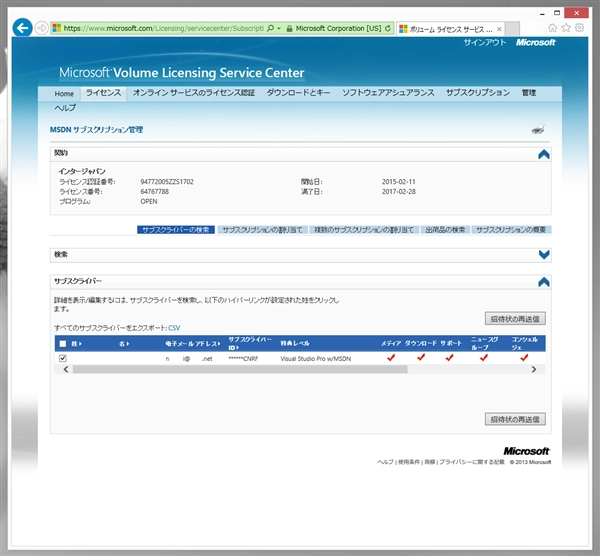
Task: Click license number 64767788
Action: pos(155,191)
